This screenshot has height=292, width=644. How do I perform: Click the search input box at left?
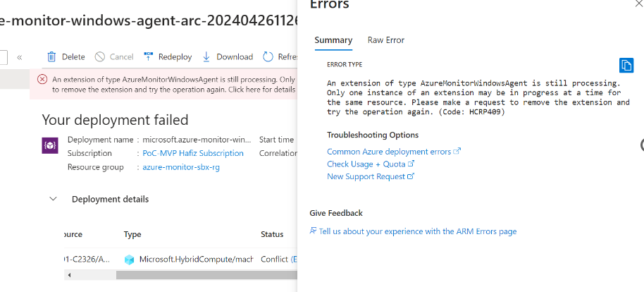(4, 57)
